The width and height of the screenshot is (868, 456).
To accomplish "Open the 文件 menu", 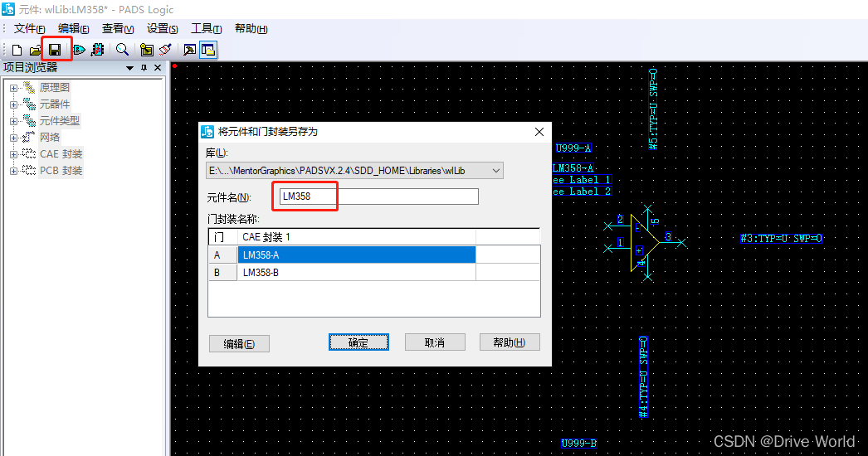I will (x=29, y=29).
